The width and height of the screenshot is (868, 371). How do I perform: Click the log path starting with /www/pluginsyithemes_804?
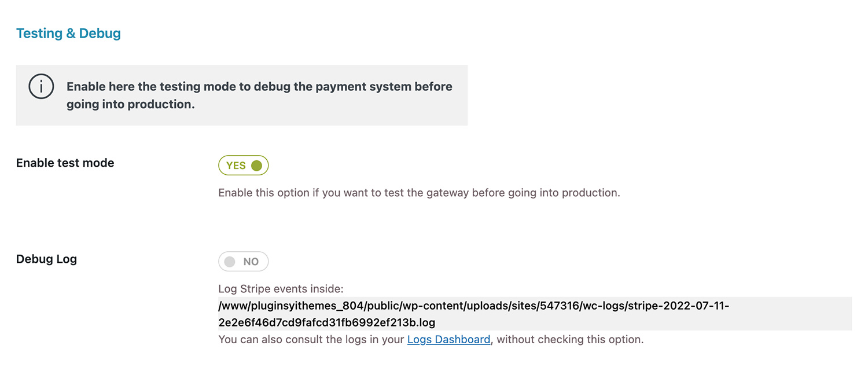point(473,306)
